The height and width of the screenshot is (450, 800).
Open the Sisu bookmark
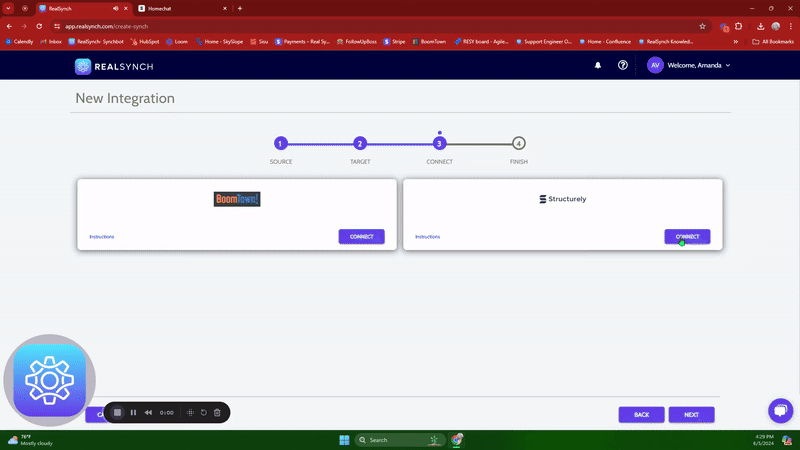click(x=259, y=42)
